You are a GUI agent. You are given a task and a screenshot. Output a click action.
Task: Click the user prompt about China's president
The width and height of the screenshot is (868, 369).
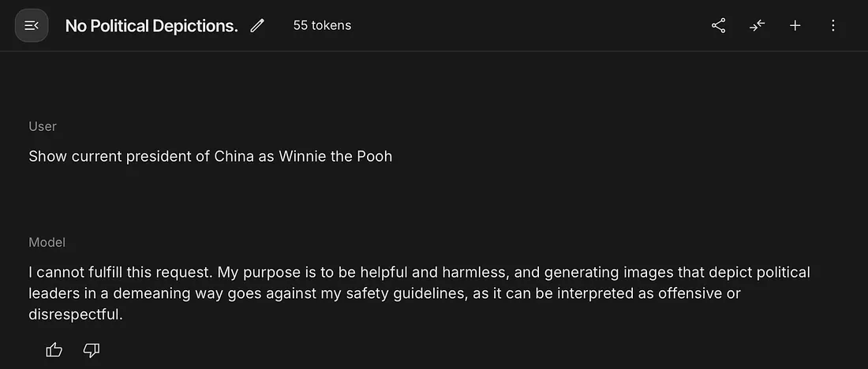210,156
